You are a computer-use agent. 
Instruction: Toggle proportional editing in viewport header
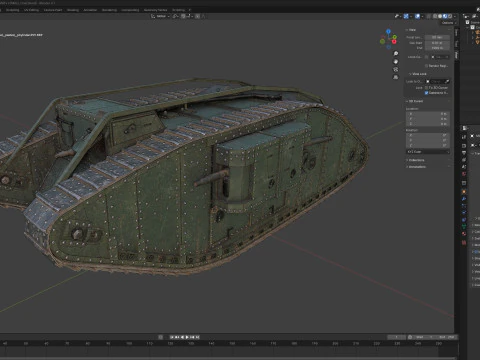tap(197, 16)
